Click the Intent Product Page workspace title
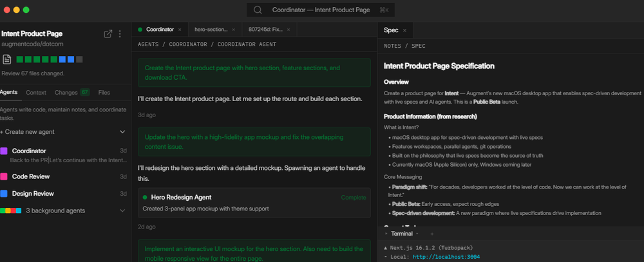Image resolution: width=644 pixels, height=262 pixels. 32,33
